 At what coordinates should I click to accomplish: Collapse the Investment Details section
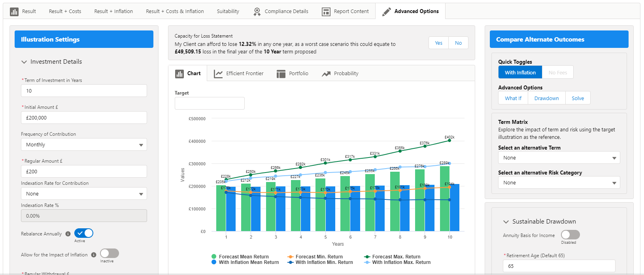(24, 62)
